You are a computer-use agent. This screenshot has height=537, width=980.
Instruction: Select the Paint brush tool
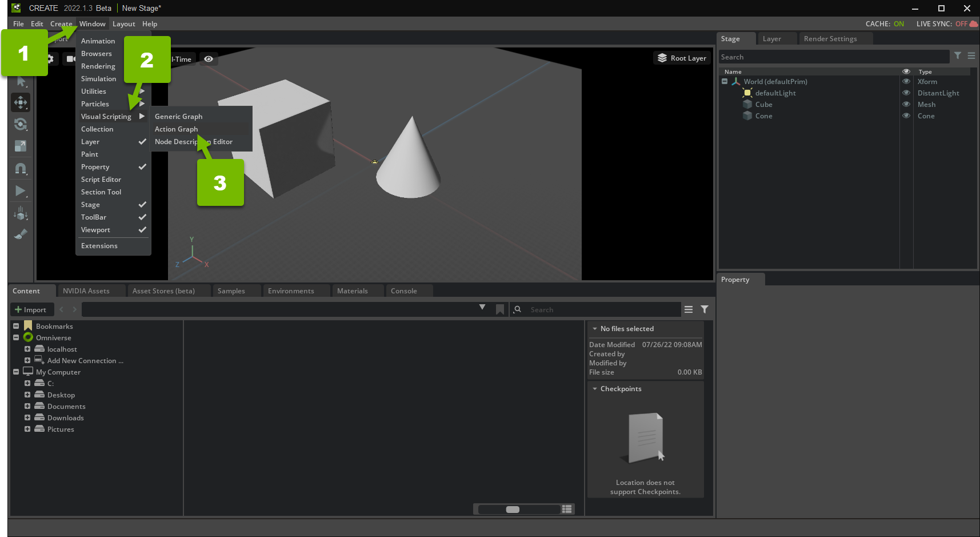21,234
